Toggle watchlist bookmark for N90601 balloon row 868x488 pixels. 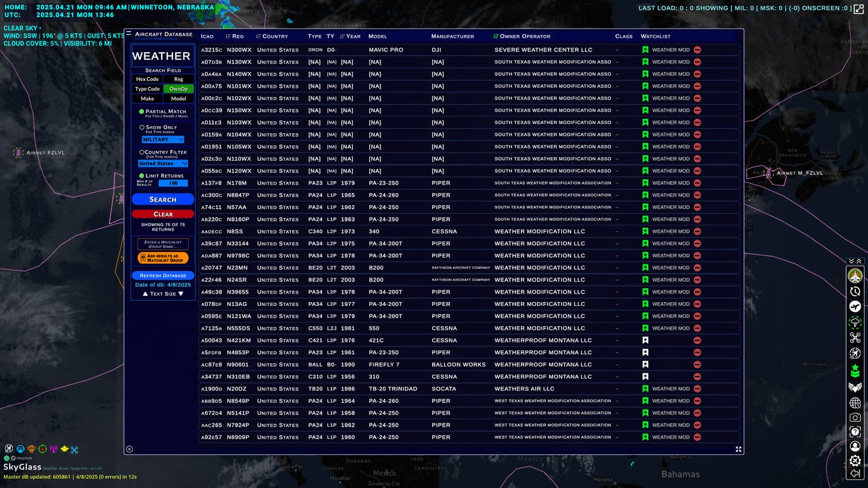(x=646, y=365)
